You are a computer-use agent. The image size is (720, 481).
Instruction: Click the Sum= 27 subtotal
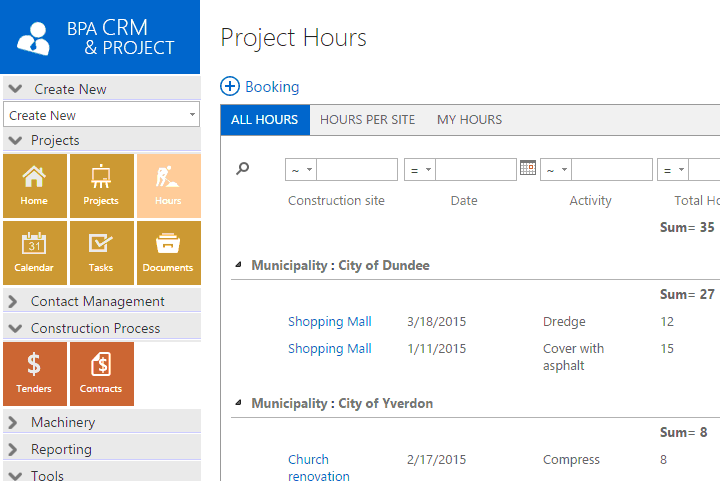687,294
